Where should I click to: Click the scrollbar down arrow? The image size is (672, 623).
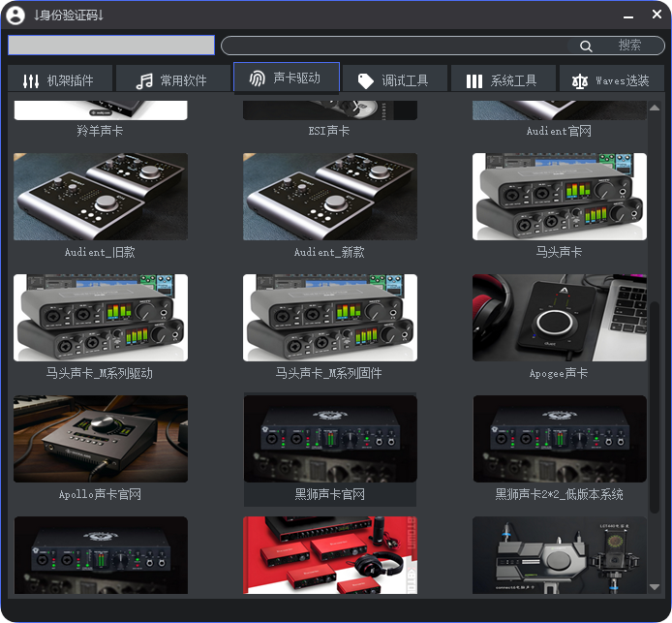[655, 587]
